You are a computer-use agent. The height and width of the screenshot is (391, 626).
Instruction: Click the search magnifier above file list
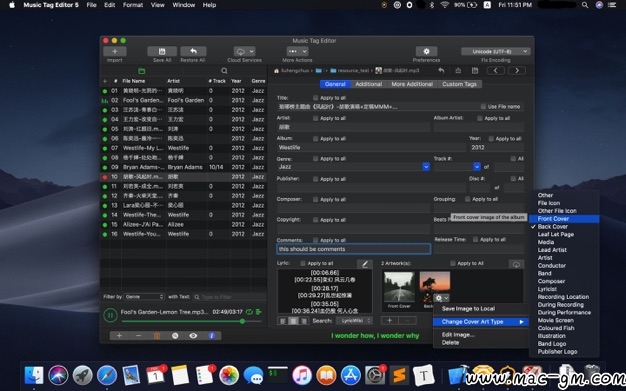[224, 71]
